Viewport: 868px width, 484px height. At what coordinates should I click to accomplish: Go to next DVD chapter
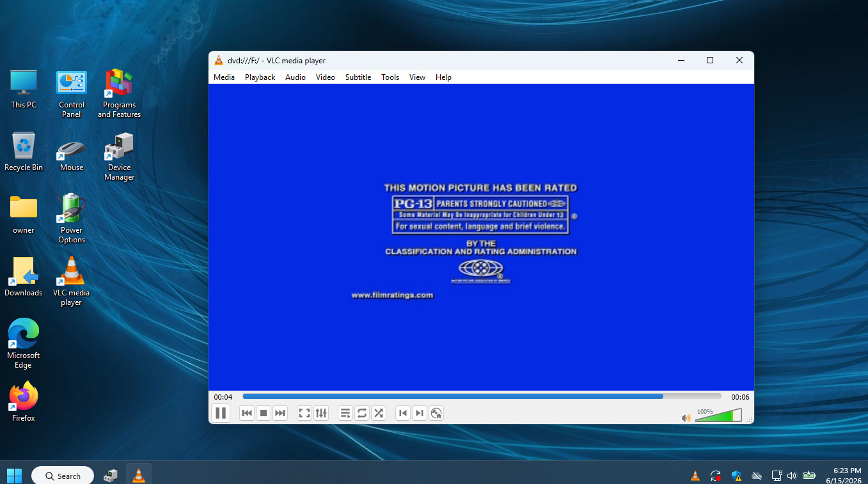point(420,413)
